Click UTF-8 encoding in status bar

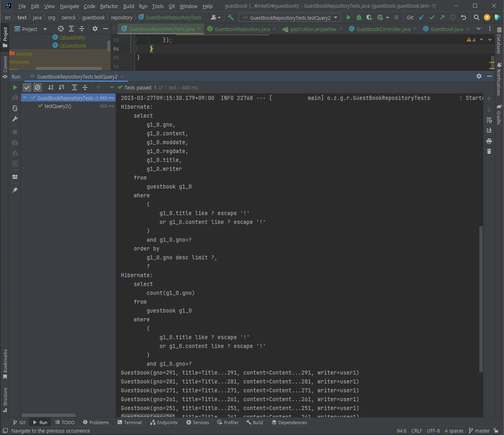coord(433,431)
